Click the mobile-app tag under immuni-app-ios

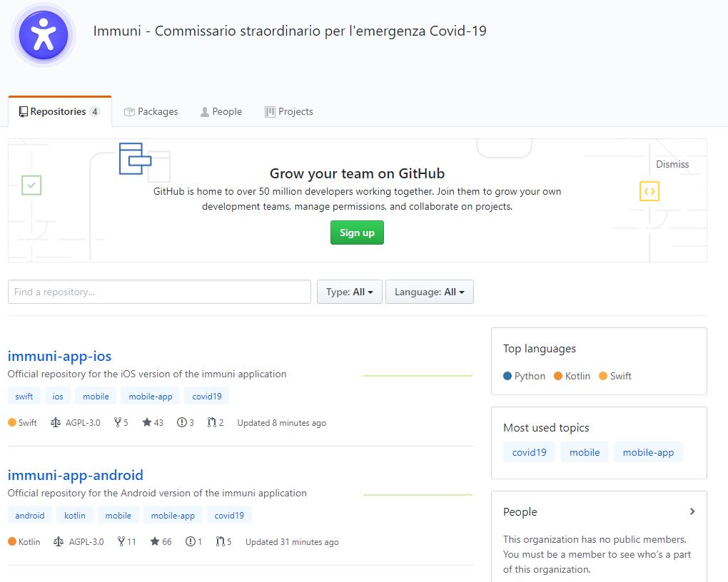(x=151, y=397)
